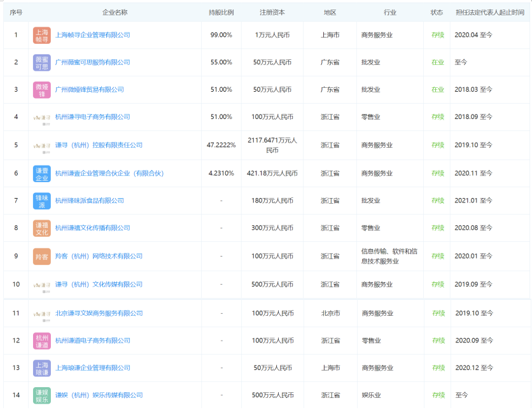Open 杭州谦寻电子商务有限公司 link
The width and height of the screenshot is (532, 410).
[x=92, y=117]
